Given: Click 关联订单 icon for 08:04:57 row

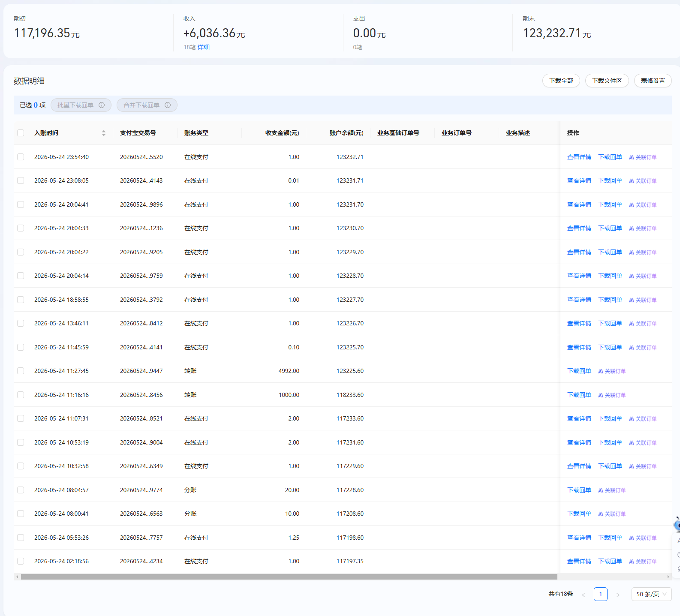Looking at the screenshot, I should (601, 490).
